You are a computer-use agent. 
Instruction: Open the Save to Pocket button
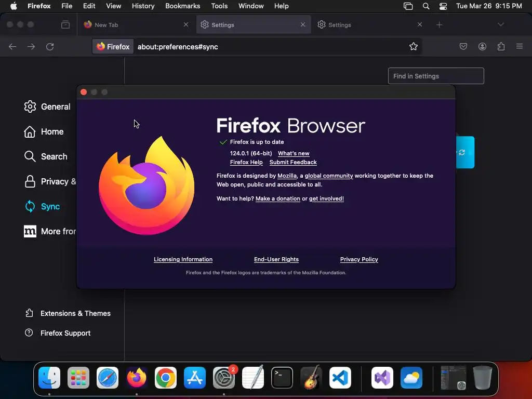click(463, 46)
